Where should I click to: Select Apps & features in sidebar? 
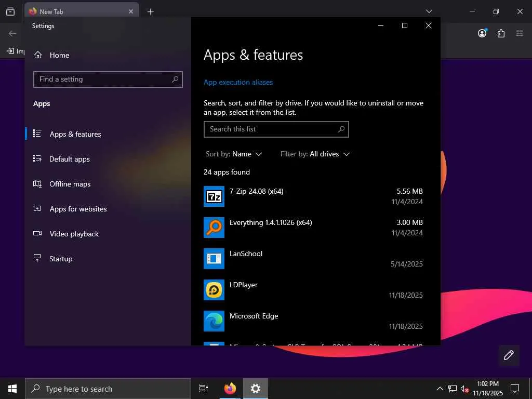108,134
